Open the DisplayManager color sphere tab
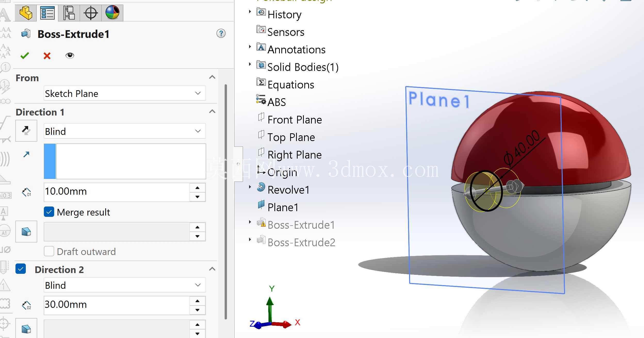 (112, 13)
